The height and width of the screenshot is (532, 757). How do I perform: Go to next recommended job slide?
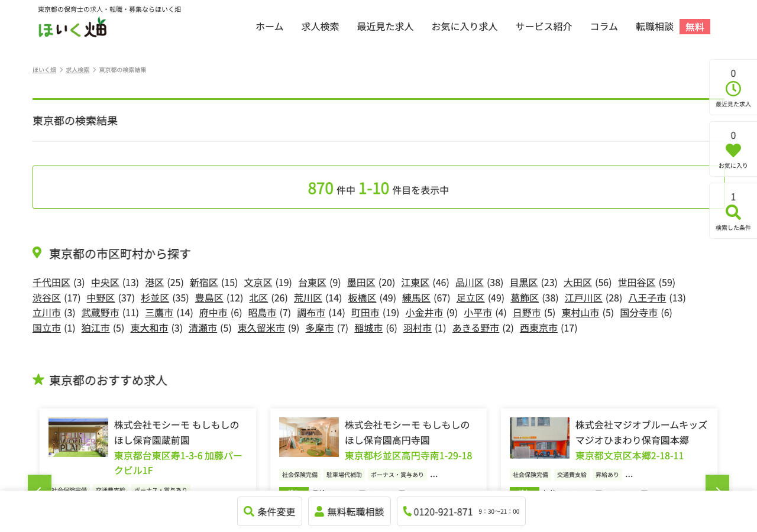point(717,483)
